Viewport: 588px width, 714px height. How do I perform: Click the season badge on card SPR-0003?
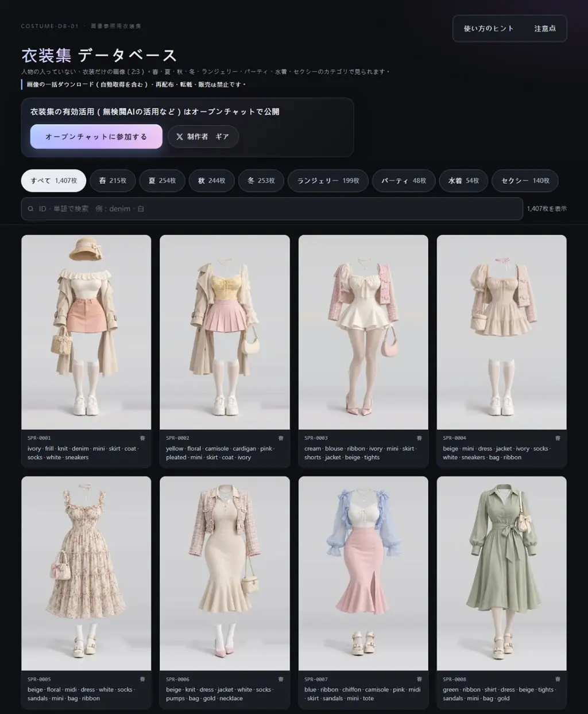click(419, 438)
